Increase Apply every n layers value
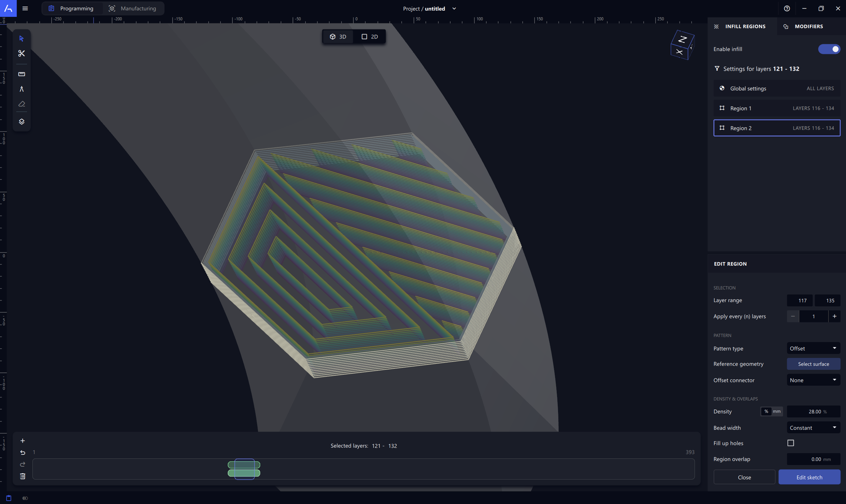 pos(834,316)
